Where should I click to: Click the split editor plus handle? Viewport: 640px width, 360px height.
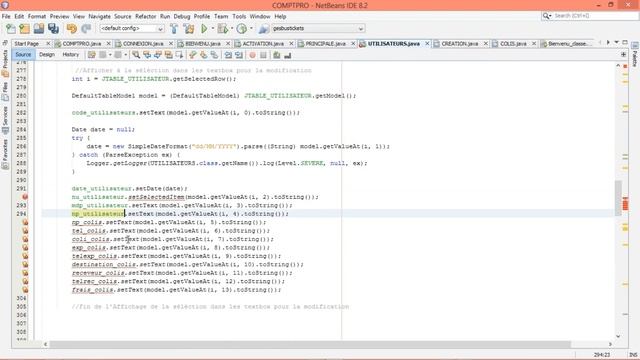click(623, 55)
